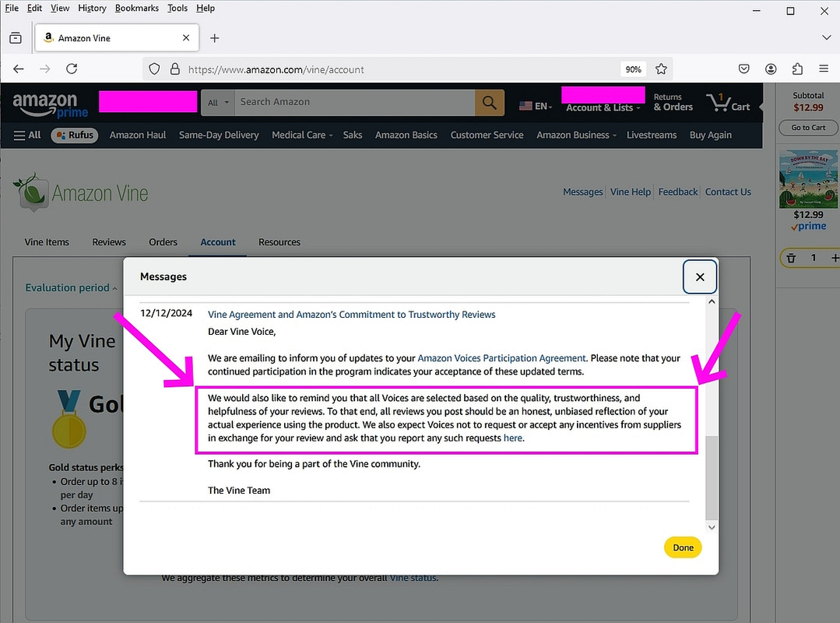The height and width of the screenshot is (623, 840).
Task: Click the 90% zoom level indicator
Action: tap(633, 69)
